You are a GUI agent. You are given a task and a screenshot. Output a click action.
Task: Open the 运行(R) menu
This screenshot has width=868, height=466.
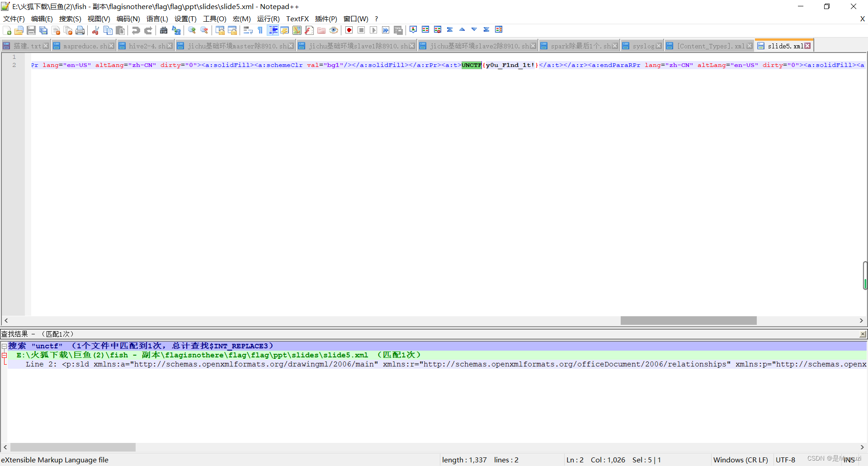click(269, 19)
